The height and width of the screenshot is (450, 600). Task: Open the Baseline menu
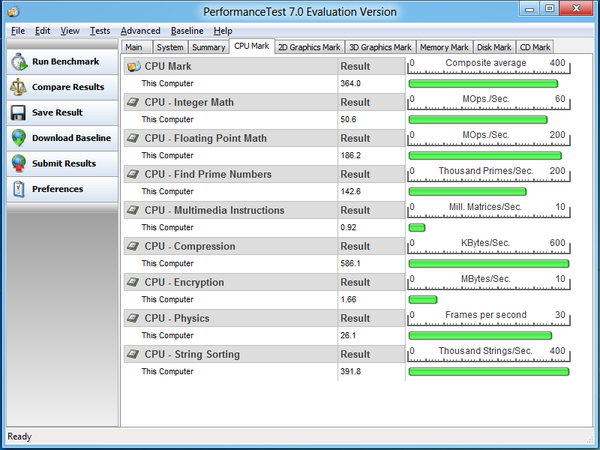pos(187,31)
